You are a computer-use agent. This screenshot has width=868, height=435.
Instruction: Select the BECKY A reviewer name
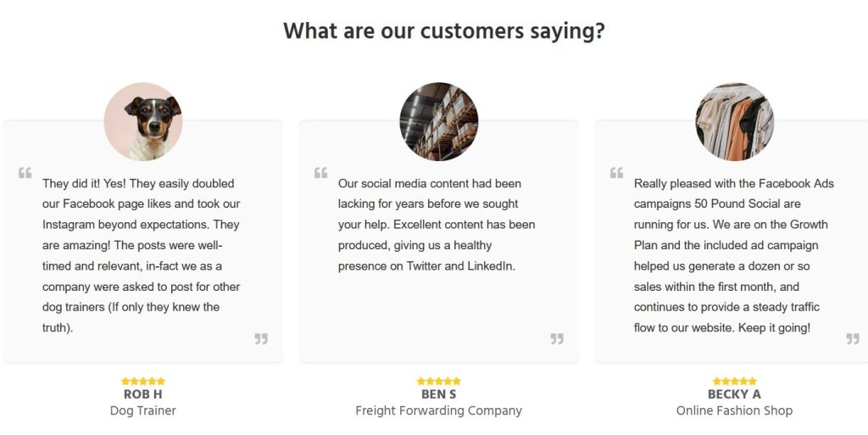734,394
